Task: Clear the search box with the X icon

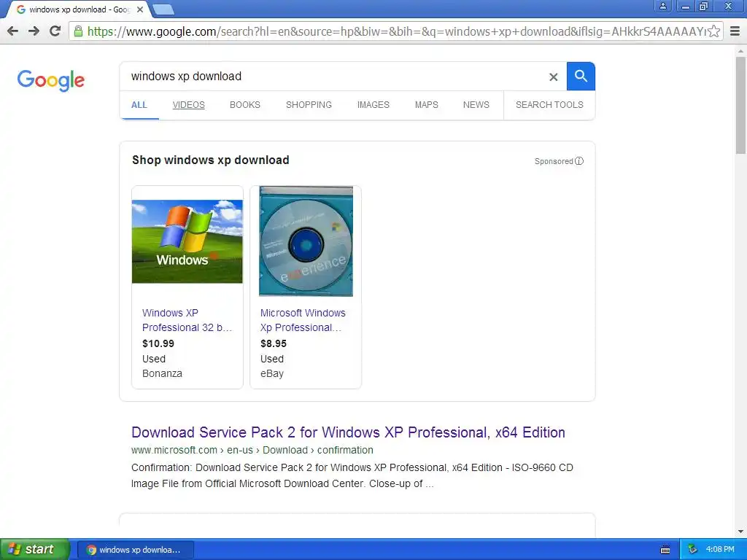Action: coord(553,77)
